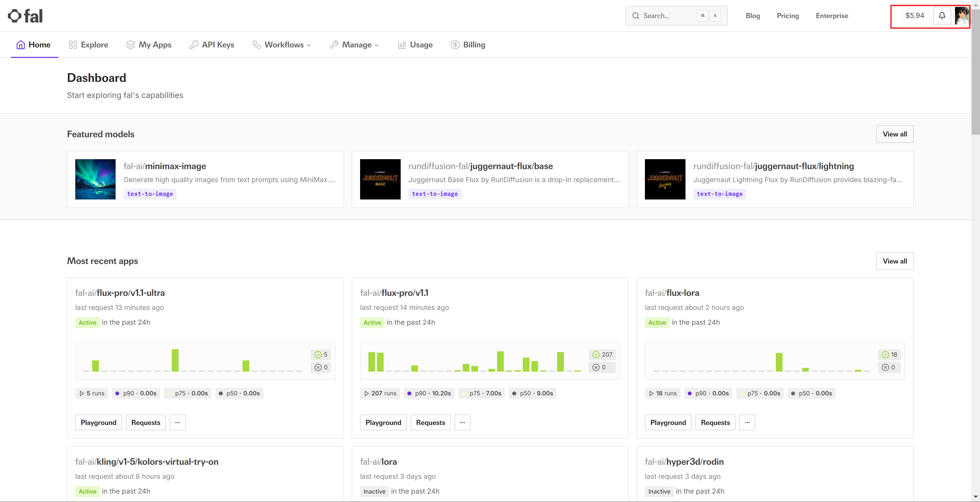Switch to the Home tab
This screenshot has height=502, width=980.
(34, 45)
